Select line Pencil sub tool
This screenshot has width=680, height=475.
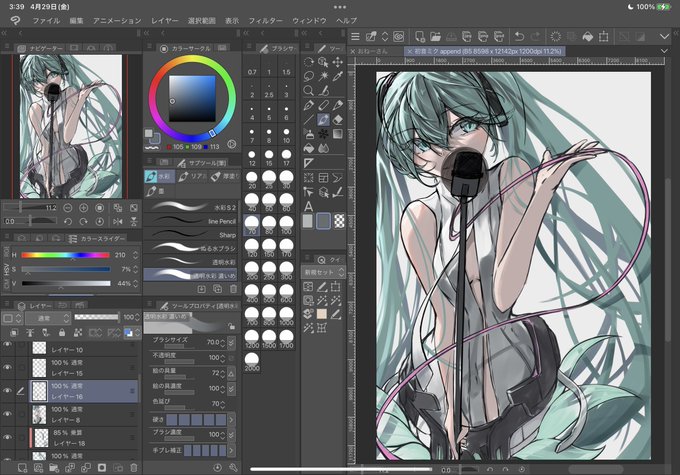[x=191, y=221]
